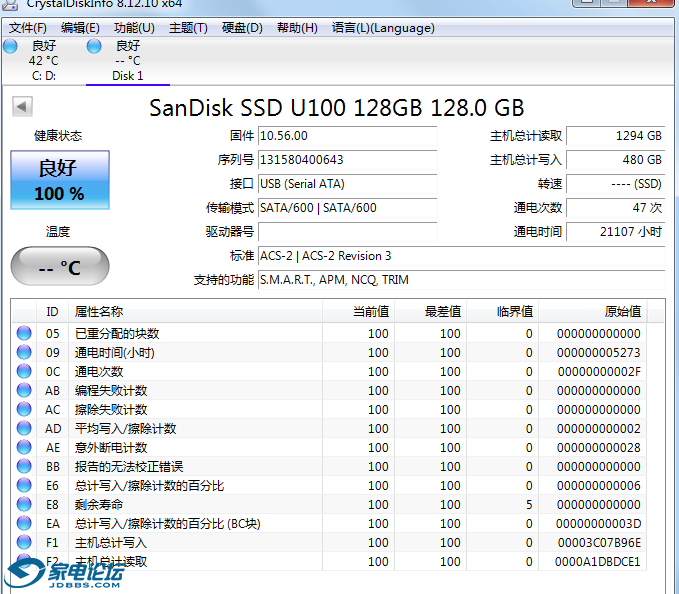Select the 通电时间(小时) attribute row
This screenshot has height=594, width=679.
click(x=329, y=352)
